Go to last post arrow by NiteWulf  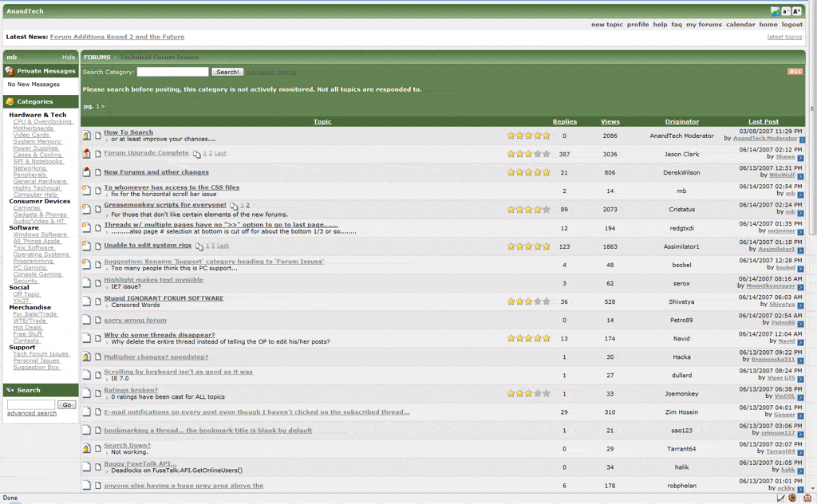pyautogui.click(x=800, y=176)
